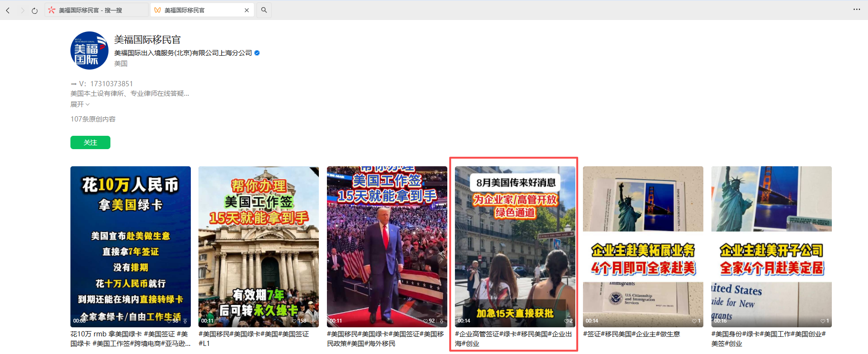Screen dimensions: 868x354
Task: Open the 8月美国传来好消息 video thumbnail
Action: (x=515, y=247)
